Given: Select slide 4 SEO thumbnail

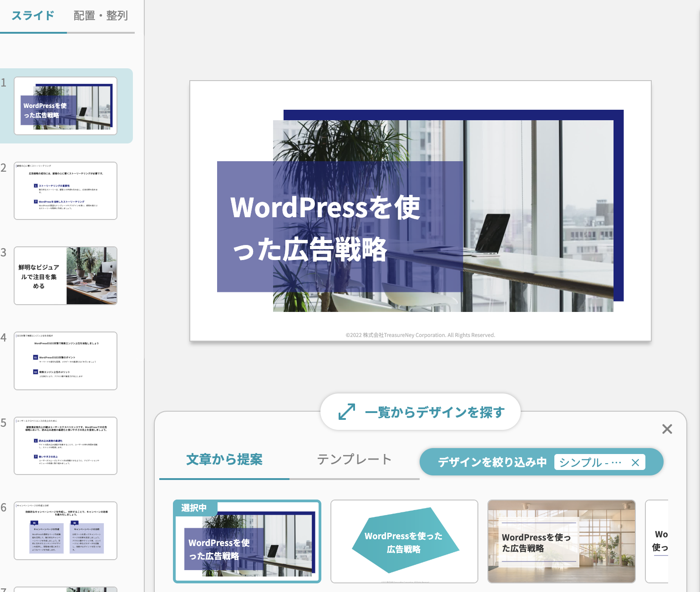Looking at the screenshot, I should tap(66, 361).
